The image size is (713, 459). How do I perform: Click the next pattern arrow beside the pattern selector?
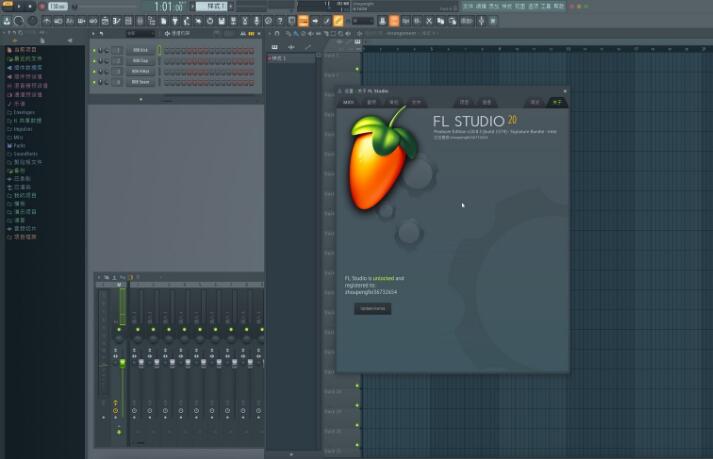[x=231, y=6]
